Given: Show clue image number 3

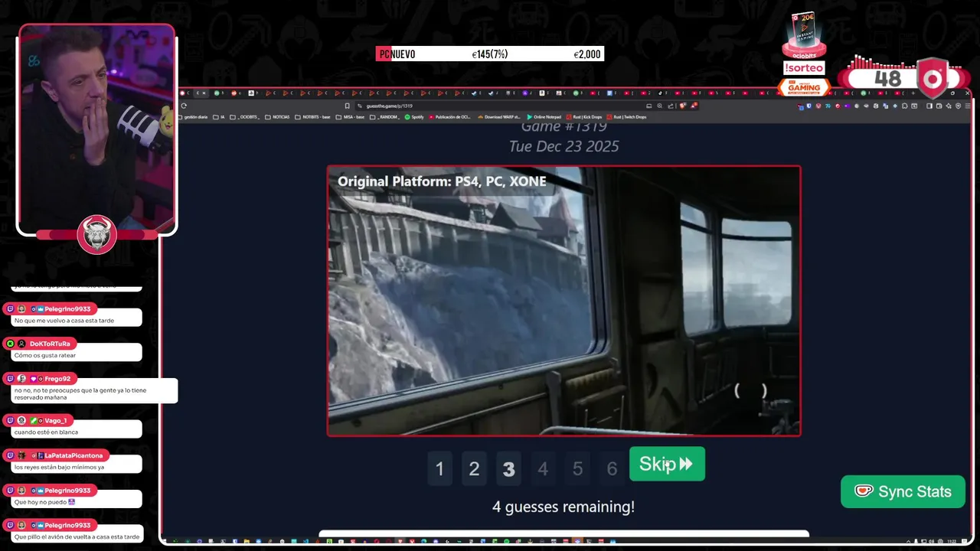Looking at the screenshot, I should (508, 468).
